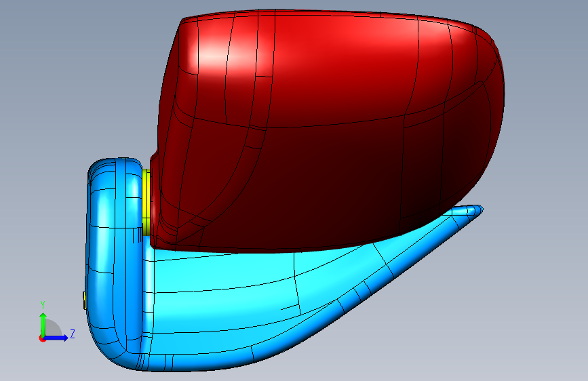The width and height of the screenshot is (588, 381).
Task: Select the small yellow part on bracket's left edge
Action: pos(85,301)
